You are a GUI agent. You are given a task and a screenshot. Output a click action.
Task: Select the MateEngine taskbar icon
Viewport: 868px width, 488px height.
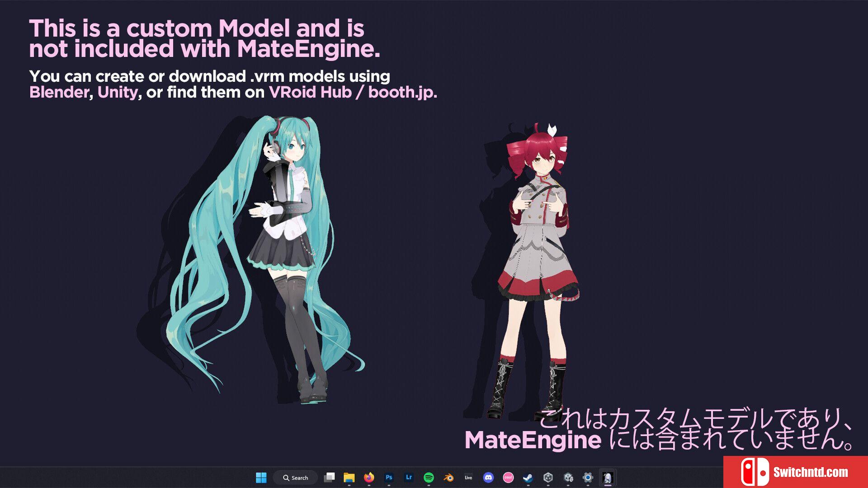(x=608, y=478)
